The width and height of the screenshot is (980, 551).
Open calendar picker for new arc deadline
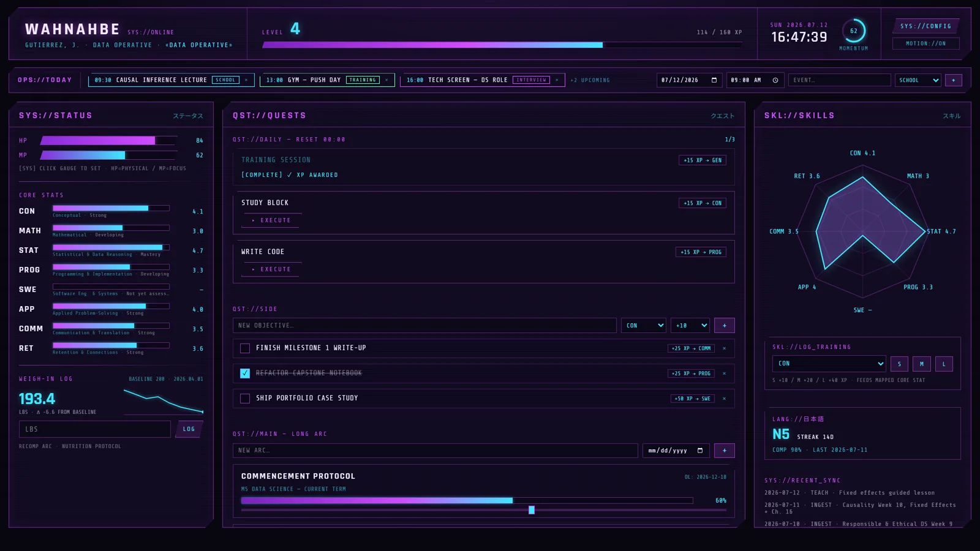[700, 451]
